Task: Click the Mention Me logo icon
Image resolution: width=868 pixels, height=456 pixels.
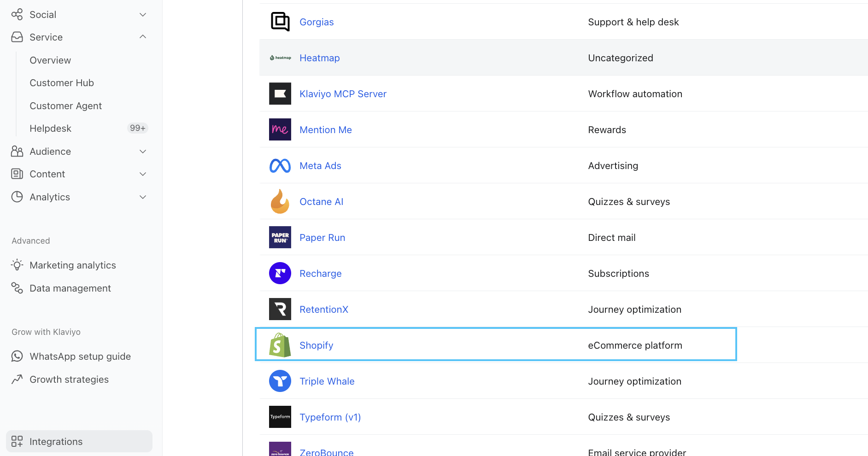Action: pyautogui.click(x=280, y=129)
